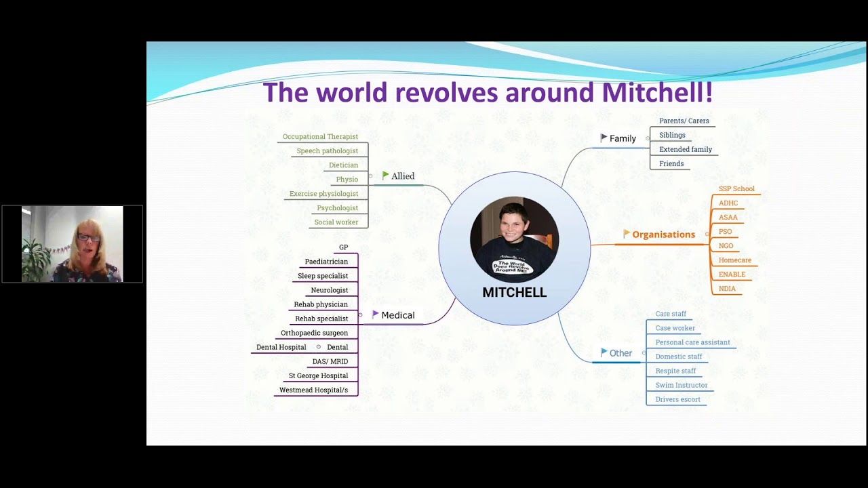Image resolution: width=868 pixels, height=488 pixels.
Task: Select the 'Dietician' node
Action: 343,165
